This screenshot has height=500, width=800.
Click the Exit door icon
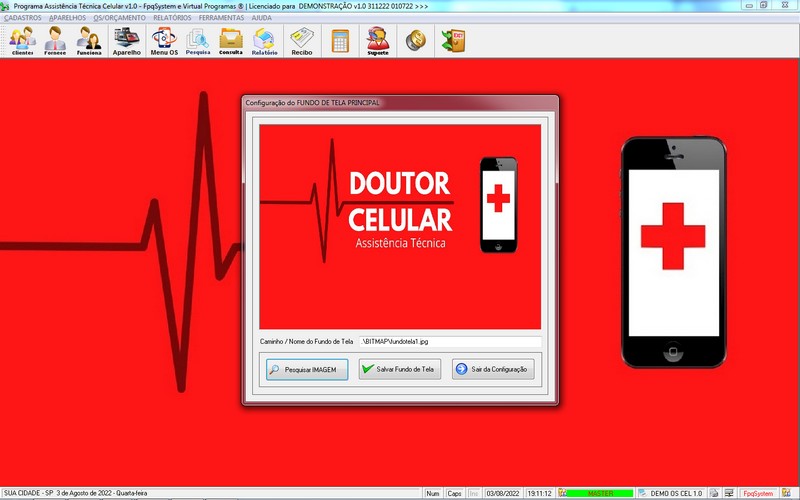tap(453, 40)
